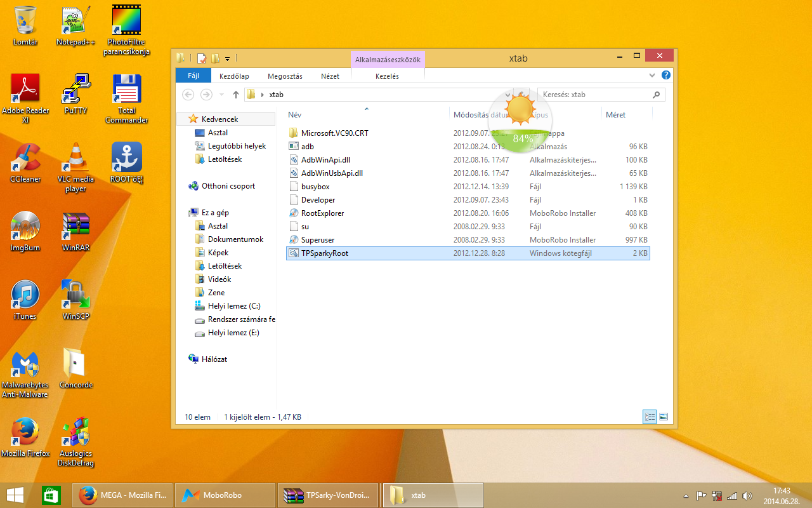Open the recent locations dropdown arrow
Image resolution: width=812 pixels, height=508 pixels.
[x=221, y=95]
